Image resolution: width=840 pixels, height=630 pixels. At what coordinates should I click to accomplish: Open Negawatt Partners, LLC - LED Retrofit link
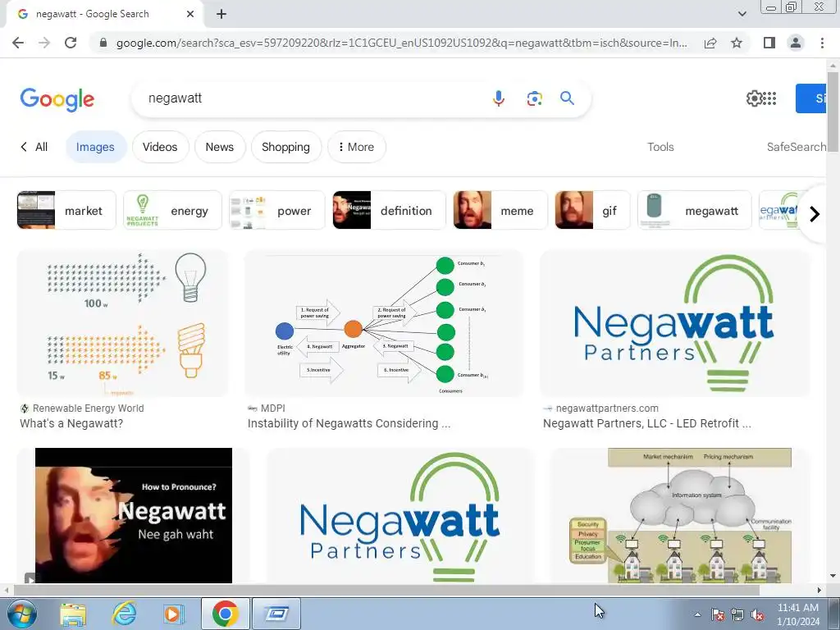point(646,423)
